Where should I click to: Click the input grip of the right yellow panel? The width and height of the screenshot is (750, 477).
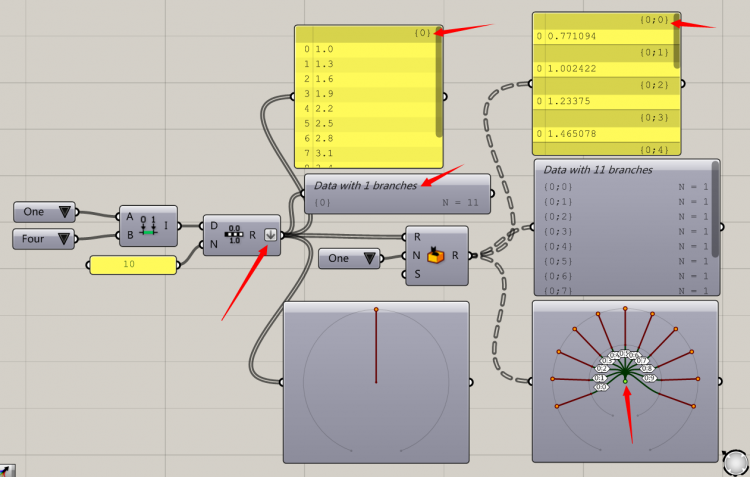point(530,84)
